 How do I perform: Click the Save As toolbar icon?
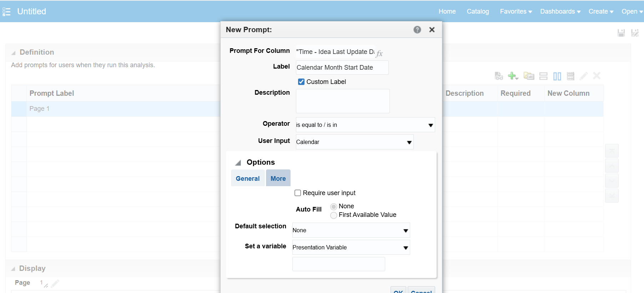[635, 33]
